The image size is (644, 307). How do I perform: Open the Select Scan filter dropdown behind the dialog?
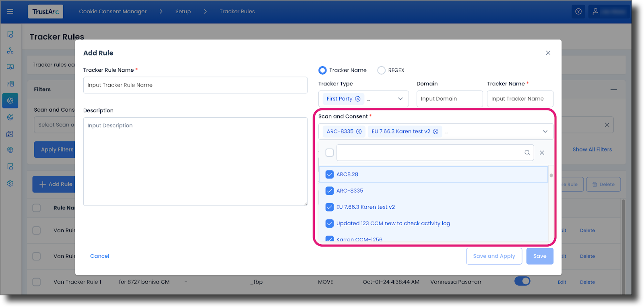pos(55,125)
